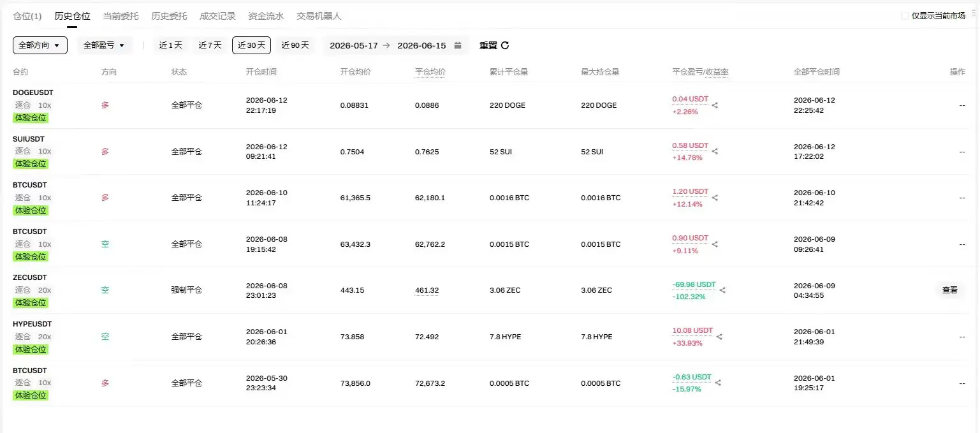Share the HYPEUSDT 10.08 USDT profit
The width and height of the screenshot is (980, 433).
(x=719, y=337)
